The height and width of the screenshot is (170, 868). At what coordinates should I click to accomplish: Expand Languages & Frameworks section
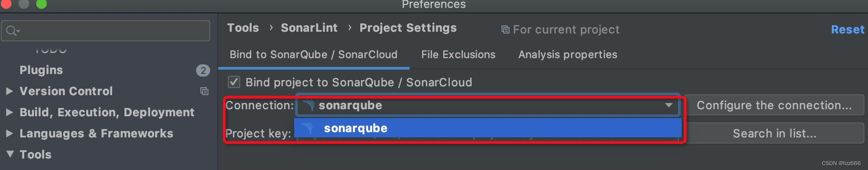[x=9, y=133]
